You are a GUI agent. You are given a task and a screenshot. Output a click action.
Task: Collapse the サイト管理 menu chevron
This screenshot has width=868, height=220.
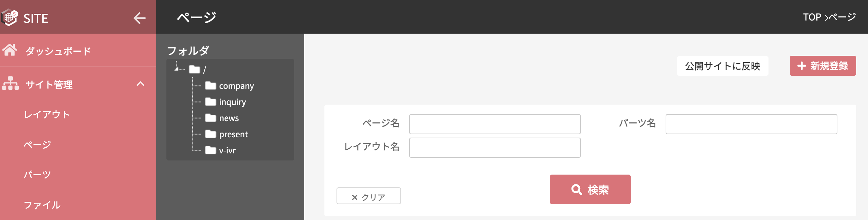[141, 84]
